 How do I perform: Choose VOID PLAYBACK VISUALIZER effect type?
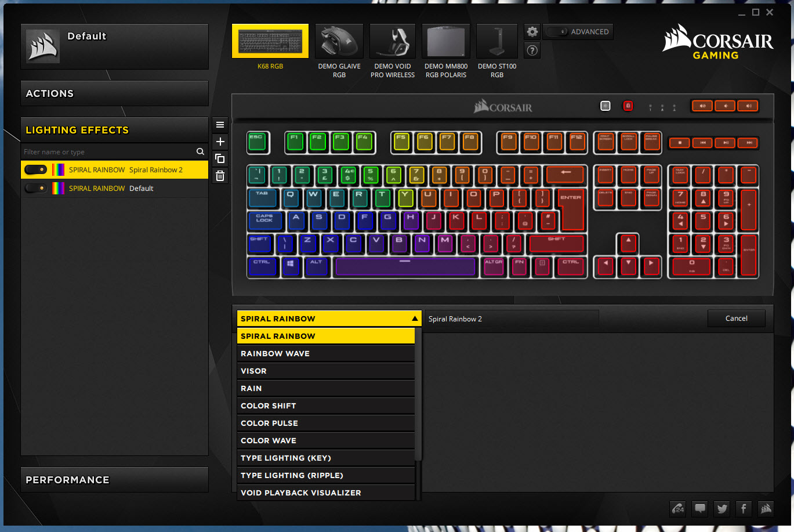click(326, 493)
